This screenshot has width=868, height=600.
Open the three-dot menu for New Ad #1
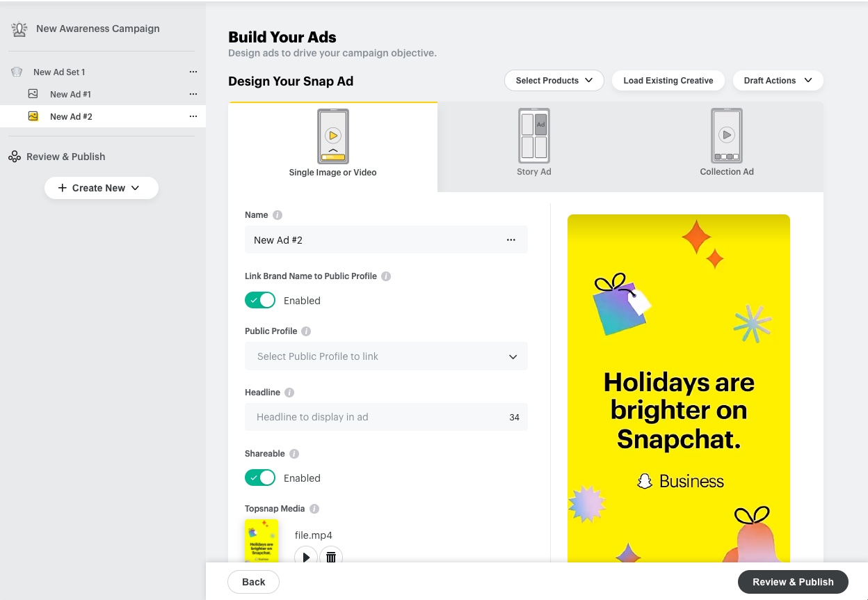pos(193,94)
